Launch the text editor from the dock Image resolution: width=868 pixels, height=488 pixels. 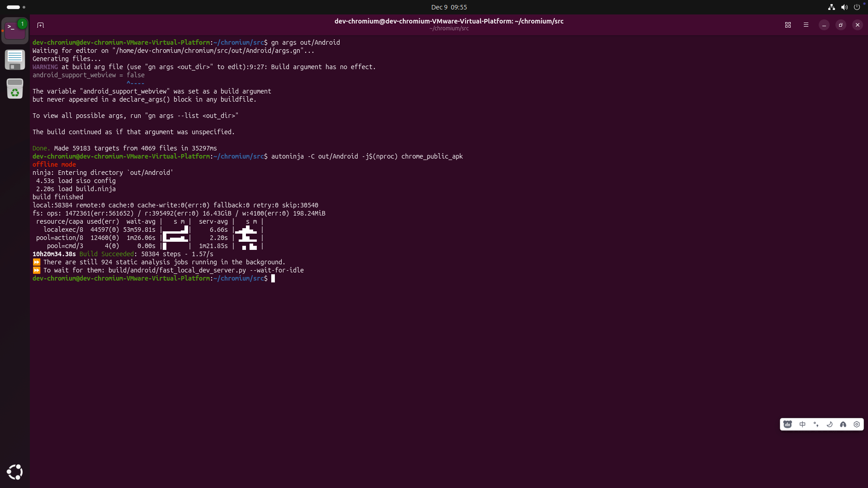[x=15, y=59]
